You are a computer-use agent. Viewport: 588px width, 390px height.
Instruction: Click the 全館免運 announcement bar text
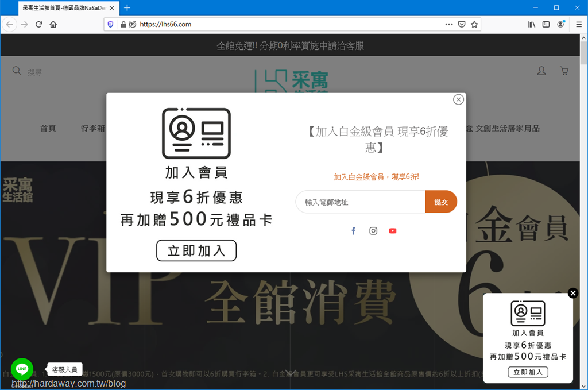[290, 46]
